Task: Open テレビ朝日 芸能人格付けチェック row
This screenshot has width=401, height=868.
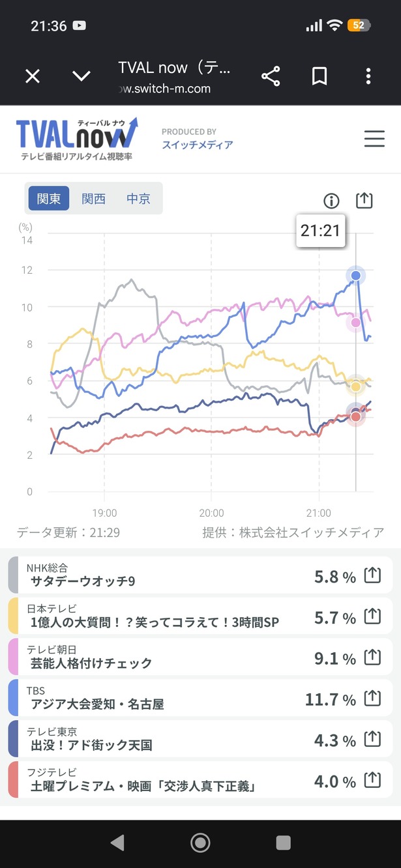Action: 200,658
